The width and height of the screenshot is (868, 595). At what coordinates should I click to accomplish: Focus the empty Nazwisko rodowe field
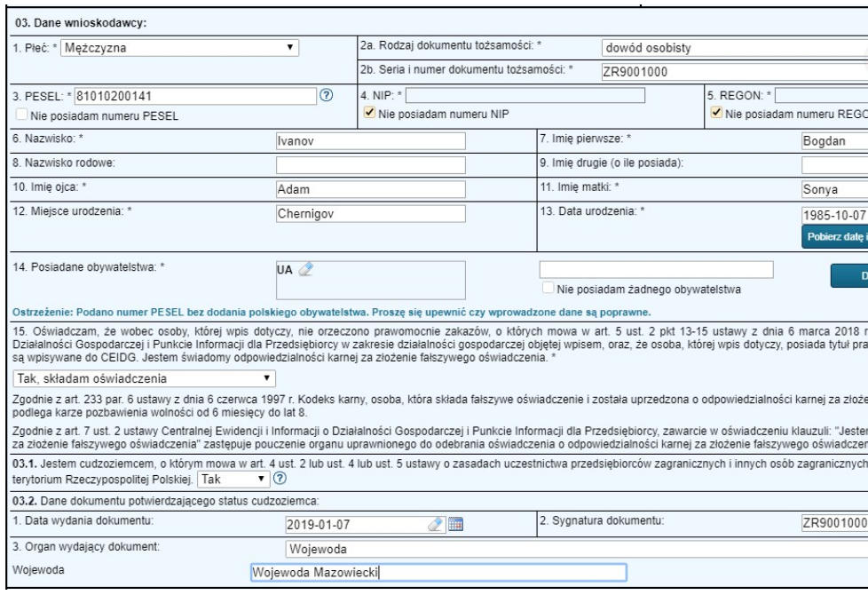[370, 189]
